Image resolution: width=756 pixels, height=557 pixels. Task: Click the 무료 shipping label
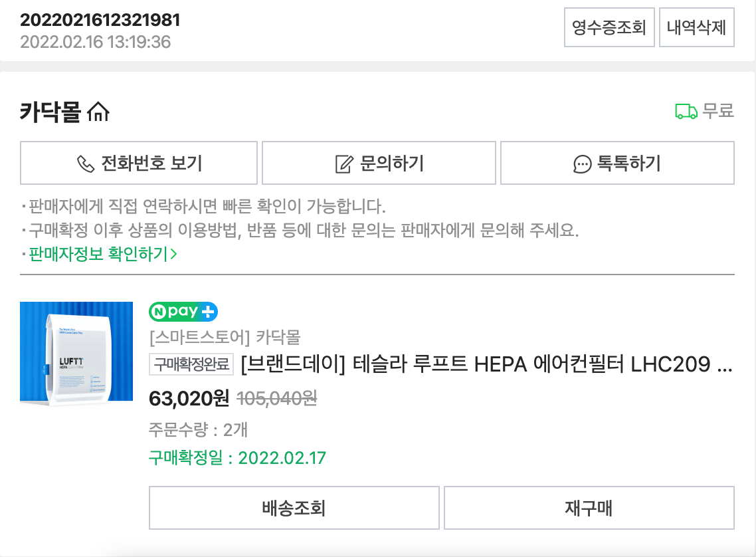[x=717, y=111]
